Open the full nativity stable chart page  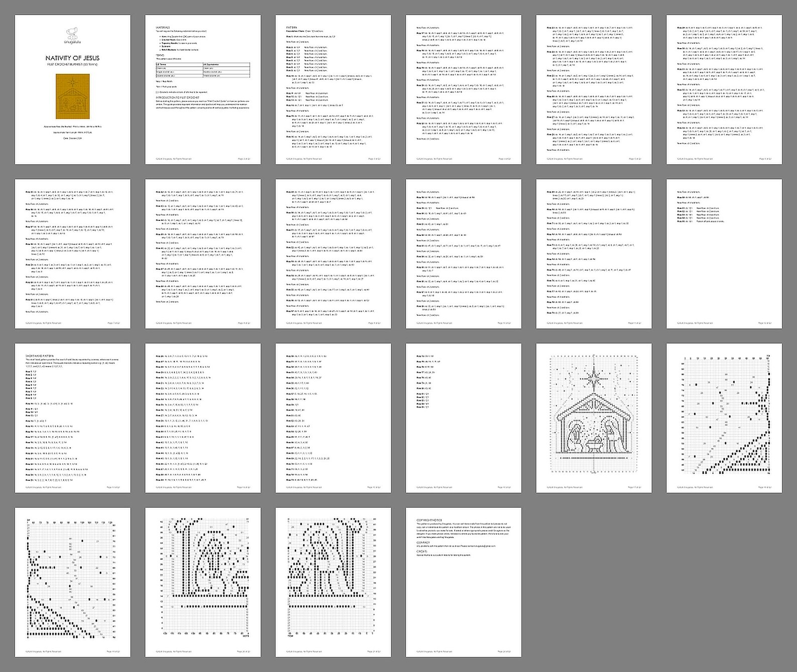coord(594,418)
